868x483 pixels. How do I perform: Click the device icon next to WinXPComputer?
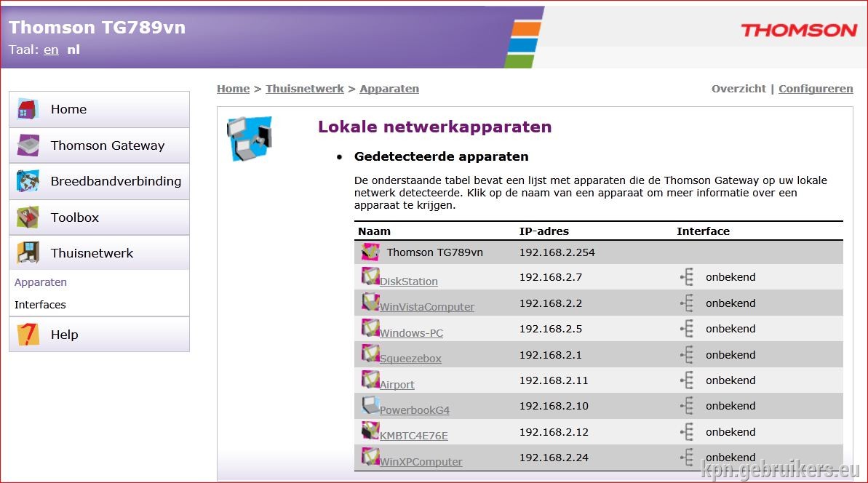click(370, 456)
